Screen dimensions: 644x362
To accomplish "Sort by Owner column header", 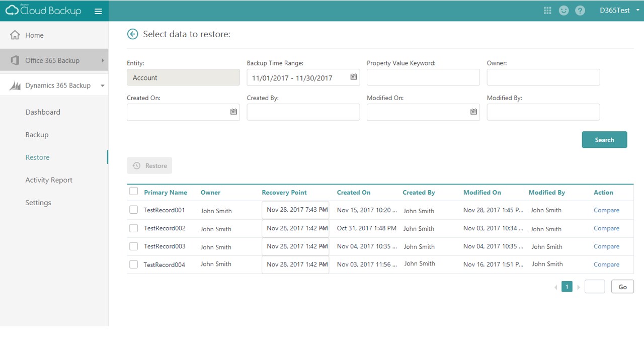I will pyautogui.click(x=210, y=193).
